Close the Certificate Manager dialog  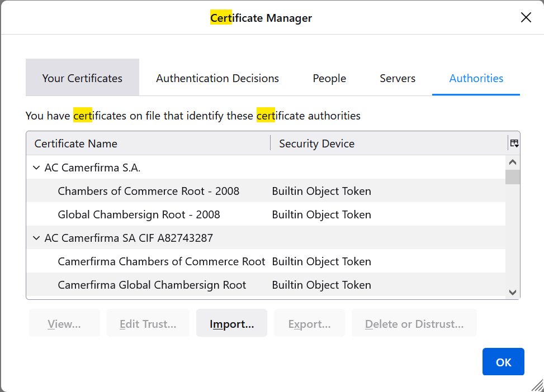(x=526, y=17)
